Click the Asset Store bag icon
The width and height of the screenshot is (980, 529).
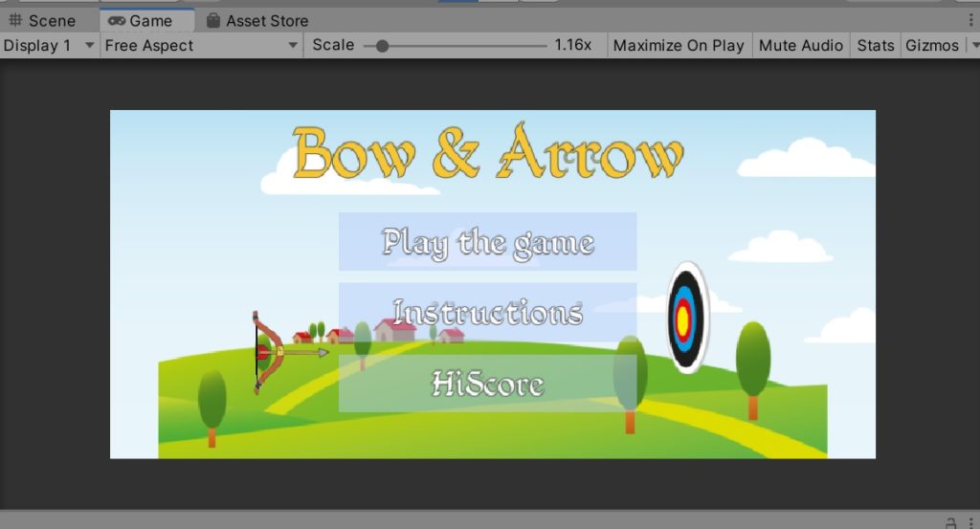click(x=213, y=21)
